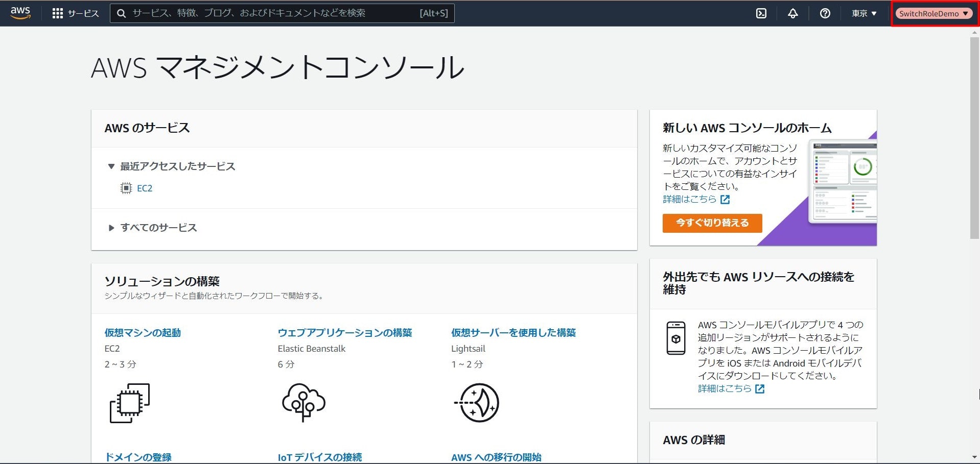Click the 今すぐ切り替える button
This screenshot has width=980, height=464.
[x=712, y=223]
